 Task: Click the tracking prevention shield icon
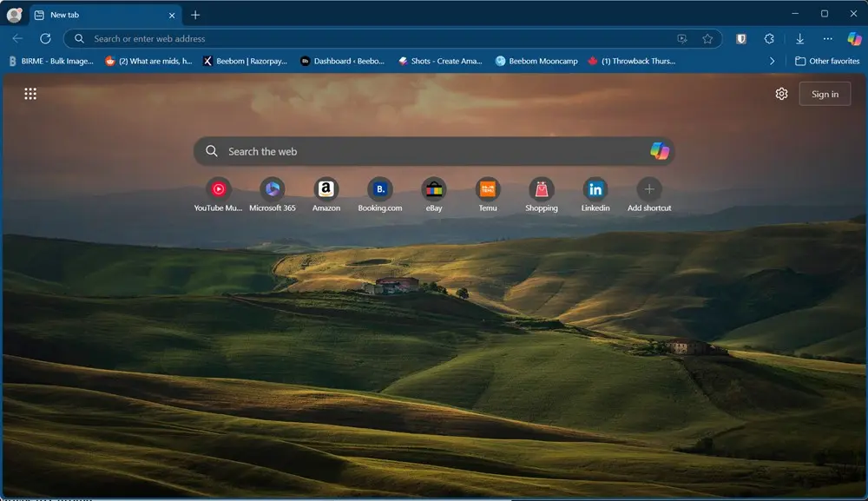coord(741,38)
